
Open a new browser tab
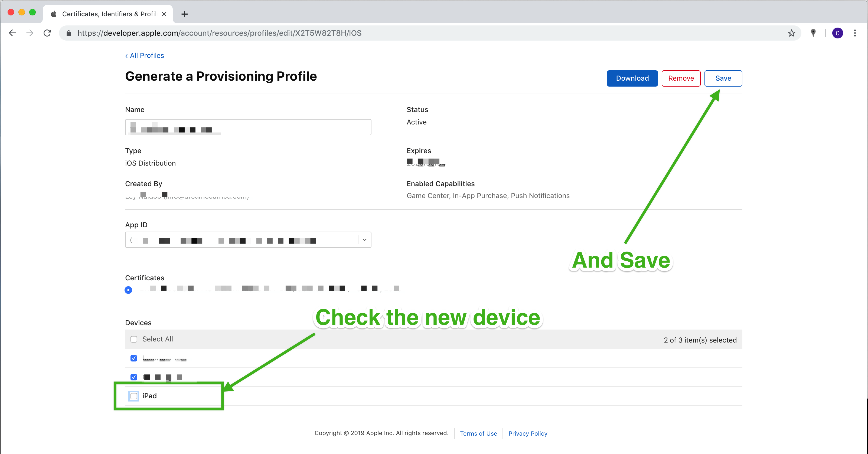click(x=184, y=14)
